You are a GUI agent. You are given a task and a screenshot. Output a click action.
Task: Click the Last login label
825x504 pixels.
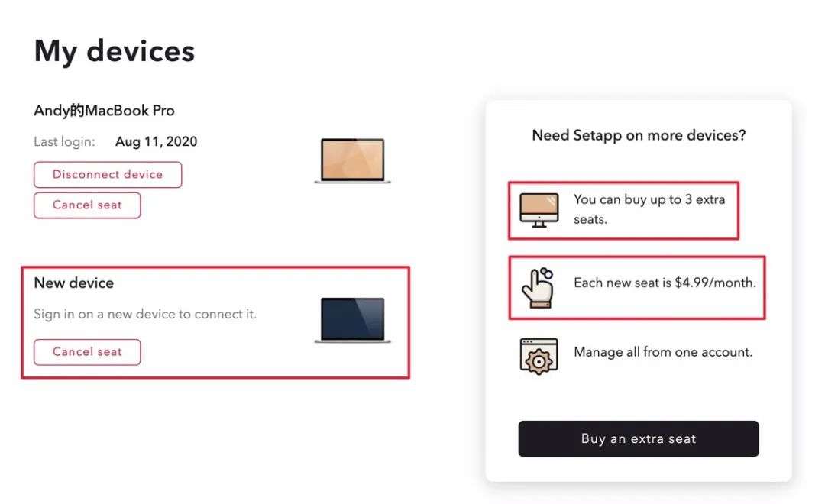65,141
